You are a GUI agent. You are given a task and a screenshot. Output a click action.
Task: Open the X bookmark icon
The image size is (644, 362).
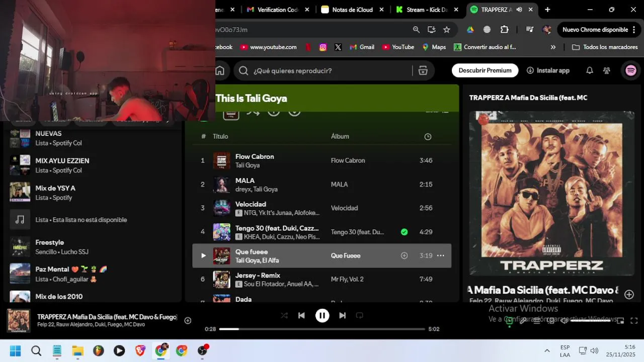tap(338, 47)
